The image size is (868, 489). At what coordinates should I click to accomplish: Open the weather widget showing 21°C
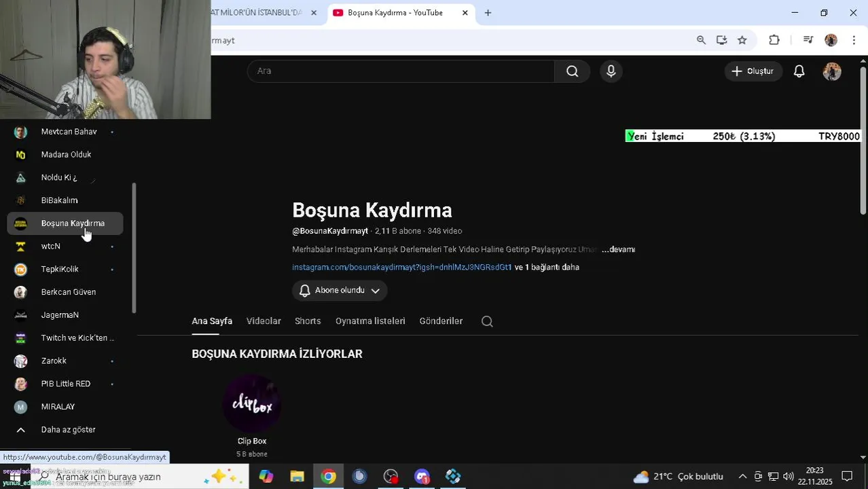tap(678, 477)
